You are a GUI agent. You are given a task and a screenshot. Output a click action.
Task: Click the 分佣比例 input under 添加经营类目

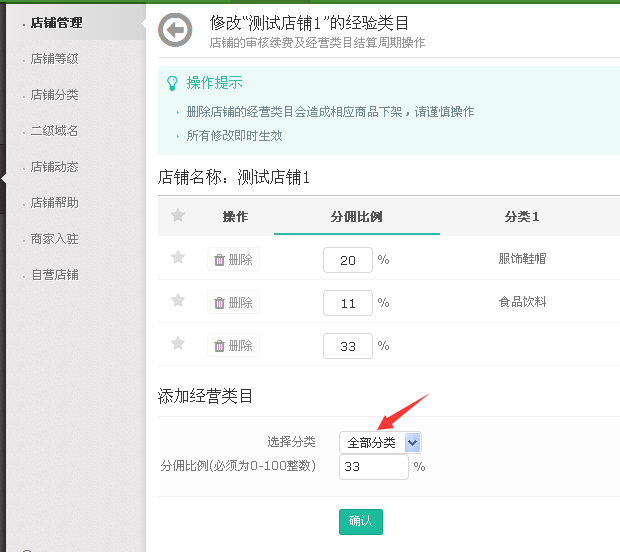click(373, 466)
